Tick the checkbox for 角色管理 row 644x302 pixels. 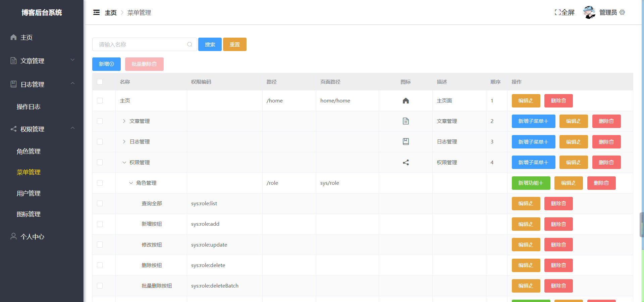100,183
